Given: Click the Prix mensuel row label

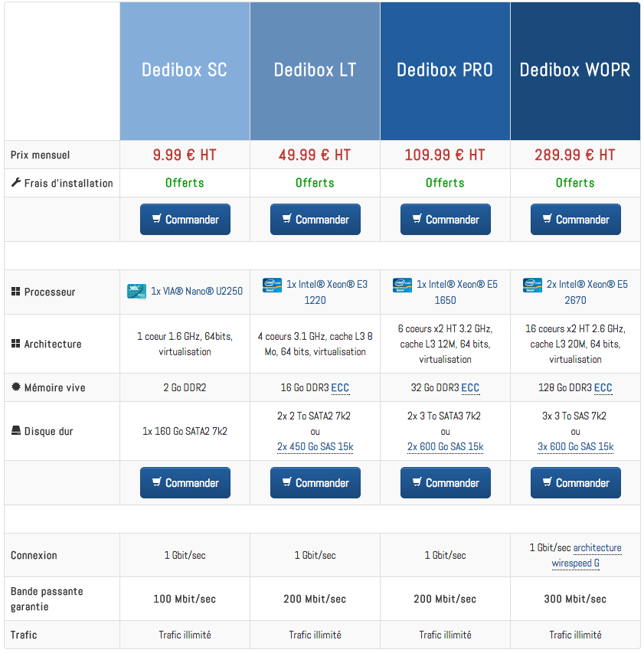Looking at the screenshot, I should [x=40, y=155].
